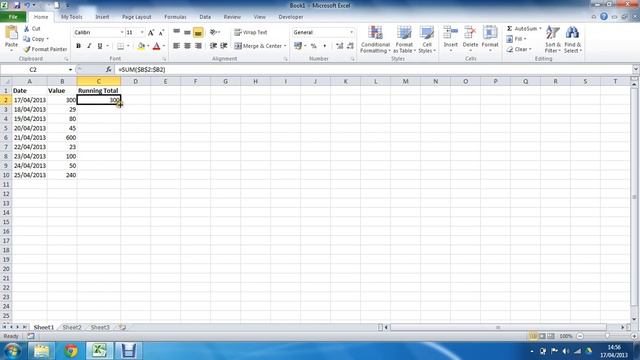640x360 pixels.
Task: Apply Comma Style format
Action: click(x=324, y=46)
